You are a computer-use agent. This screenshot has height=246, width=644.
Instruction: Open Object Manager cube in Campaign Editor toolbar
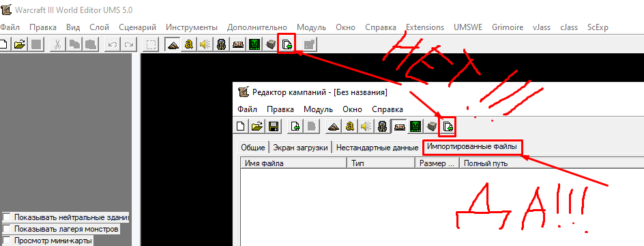coord(431,126)
